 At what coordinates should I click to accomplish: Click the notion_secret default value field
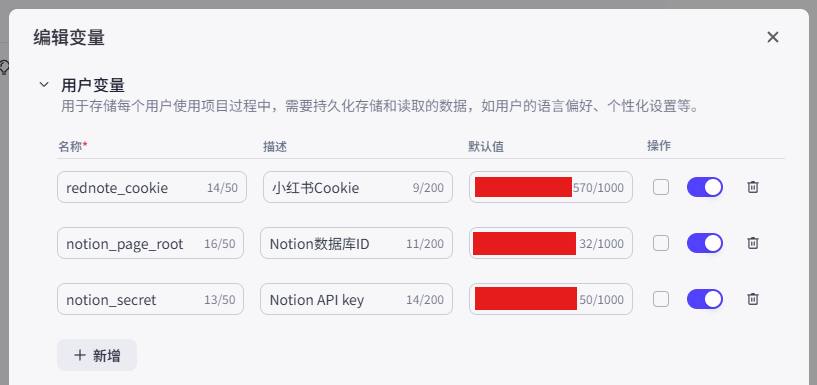coord(551,299)
